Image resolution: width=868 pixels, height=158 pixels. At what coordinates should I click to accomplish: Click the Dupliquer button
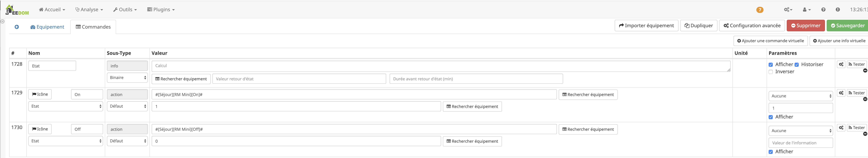(698, 26)
